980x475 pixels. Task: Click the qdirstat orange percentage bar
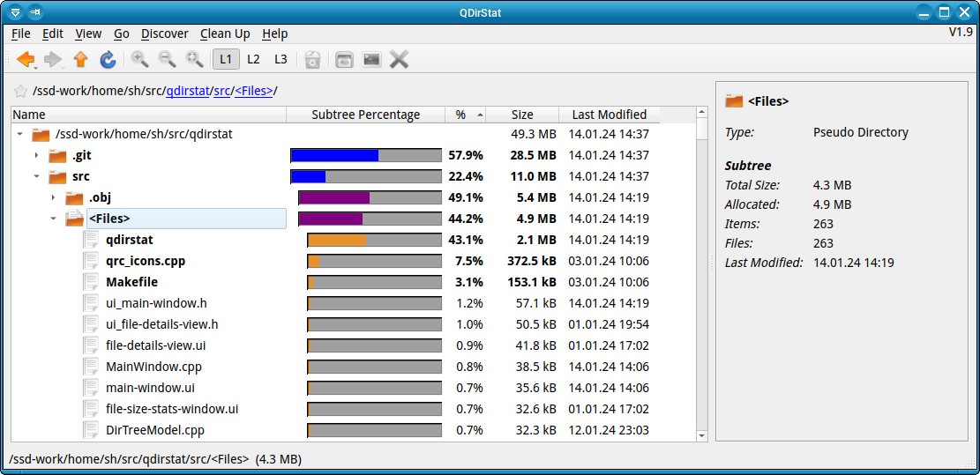(x=374, y=240)
